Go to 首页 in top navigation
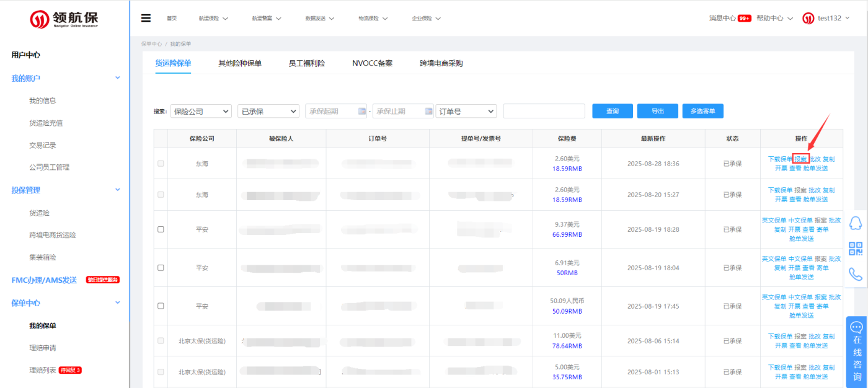 point(172,19)
